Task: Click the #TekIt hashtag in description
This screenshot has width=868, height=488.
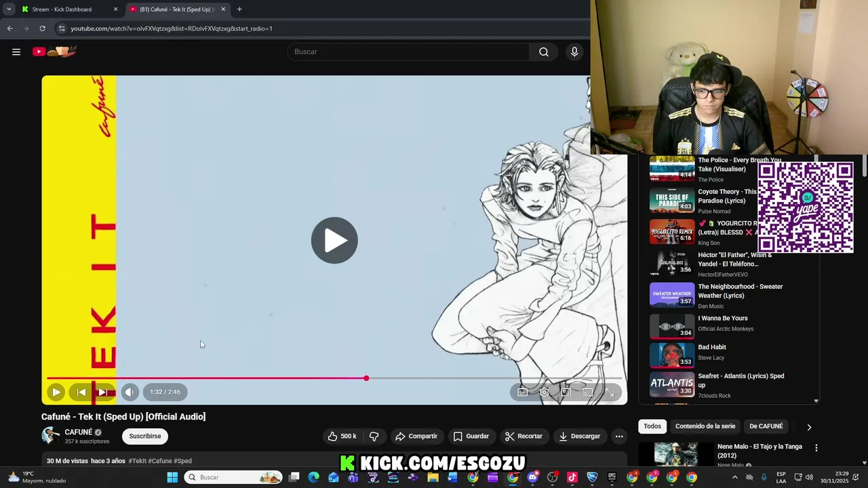Action: click(x=137, y=461)
